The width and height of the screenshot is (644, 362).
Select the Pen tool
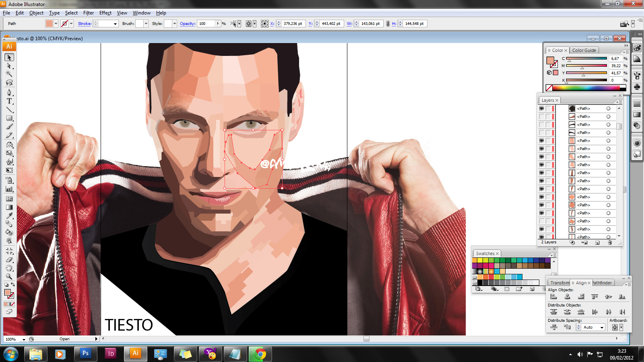coord(9,93)
